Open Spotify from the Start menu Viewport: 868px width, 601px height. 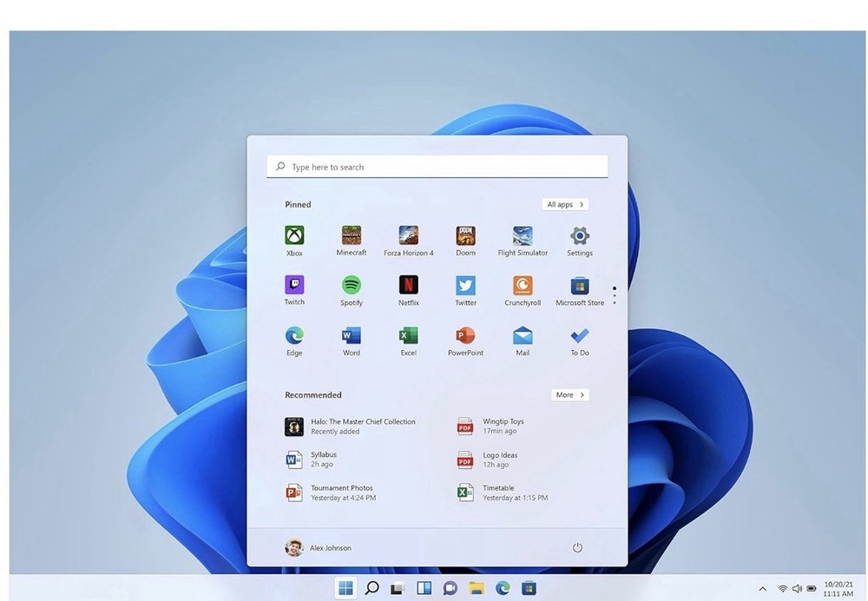(351, 286)
